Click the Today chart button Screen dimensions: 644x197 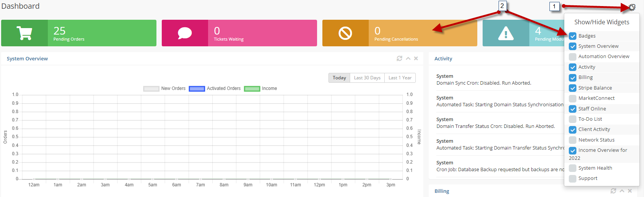pos(339,78)
